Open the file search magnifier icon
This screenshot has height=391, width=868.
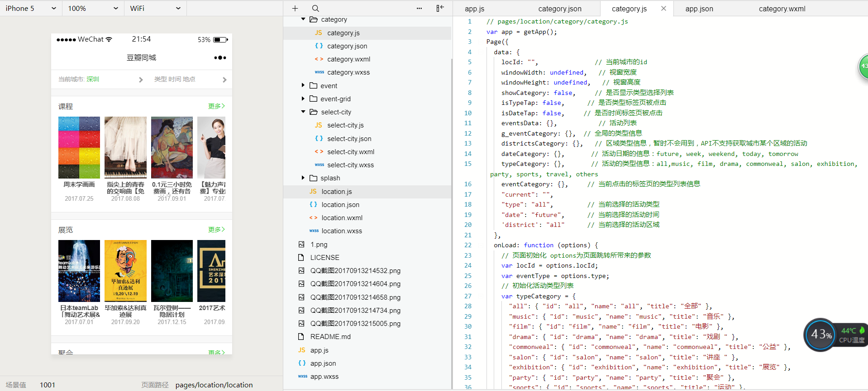(315, 8)
